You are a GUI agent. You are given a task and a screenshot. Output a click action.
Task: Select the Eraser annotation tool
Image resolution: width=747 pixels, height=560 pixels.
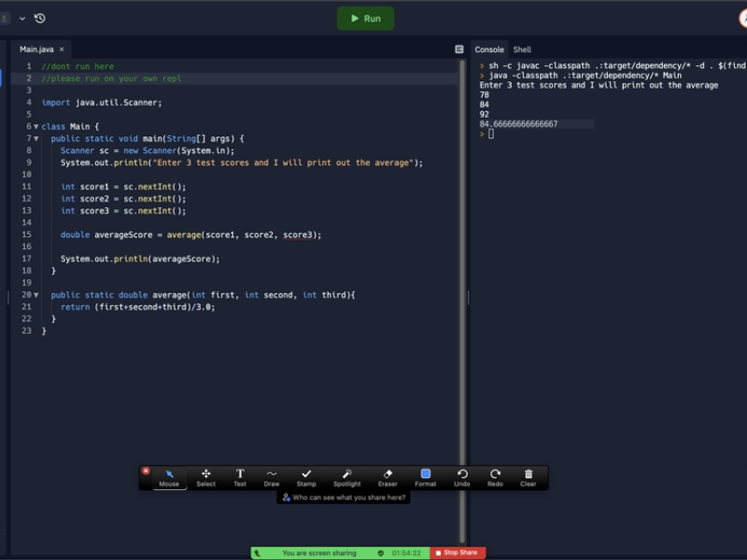[x=388, y=478]
